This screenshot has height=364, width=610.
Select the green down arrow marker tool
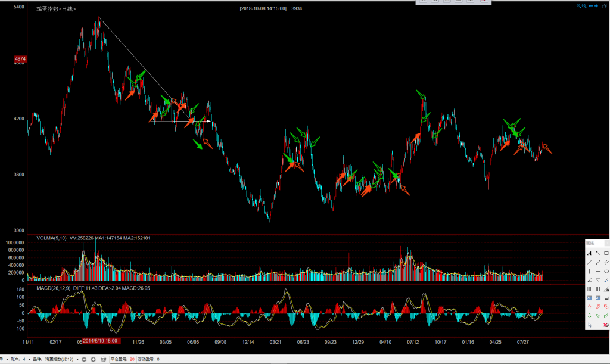point(589,316)
